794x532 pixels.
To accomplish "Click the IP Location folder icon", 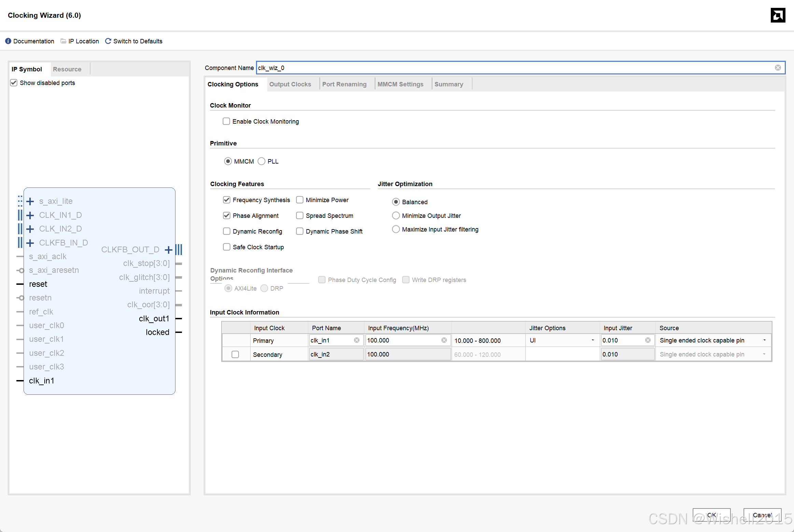I will [63, 41].
